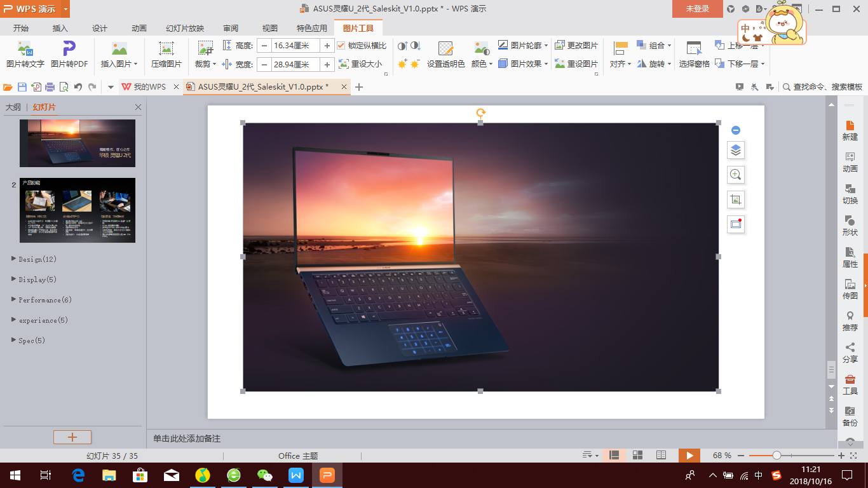The width and height of the screenshot is (868, 488).
Task: Open the 插入 ribbon tab
Action: 60,29
